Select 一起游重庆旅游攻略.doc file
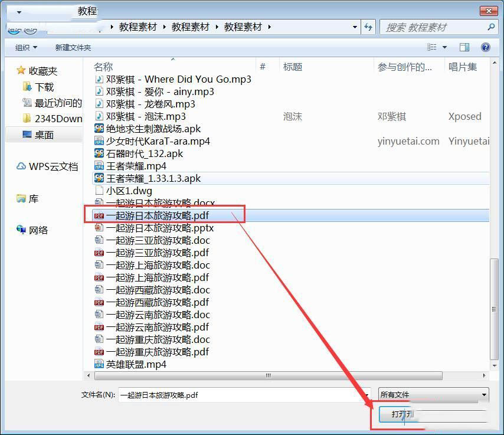 pos(152,339)
